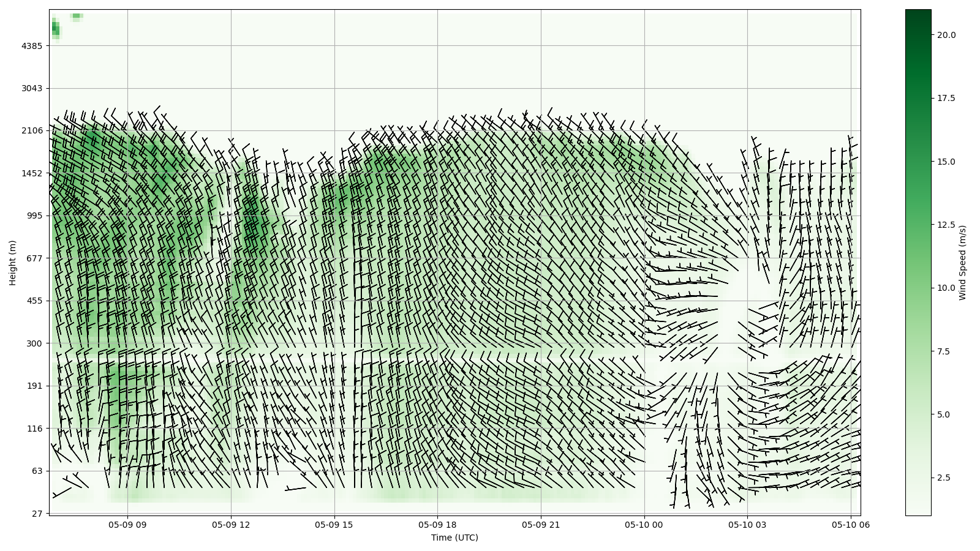Click the 20.0 colorbar tick label

pyautogui.click(x=946, y=35)
